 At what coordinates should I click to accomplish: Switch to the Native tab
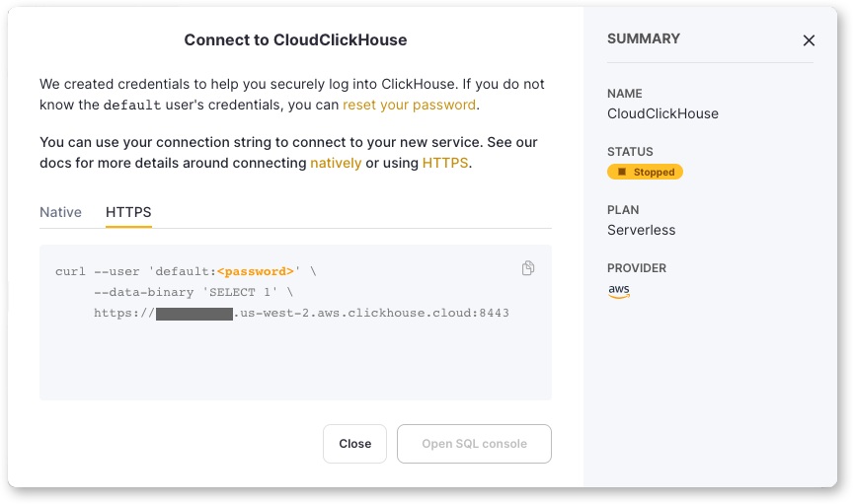pos(60,212)
